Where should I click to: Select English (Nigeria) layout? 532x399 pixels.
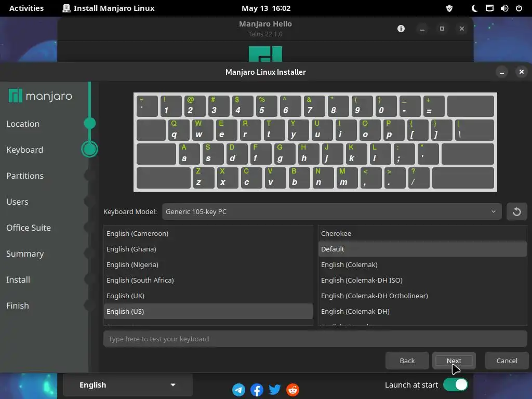coord(208,264)
